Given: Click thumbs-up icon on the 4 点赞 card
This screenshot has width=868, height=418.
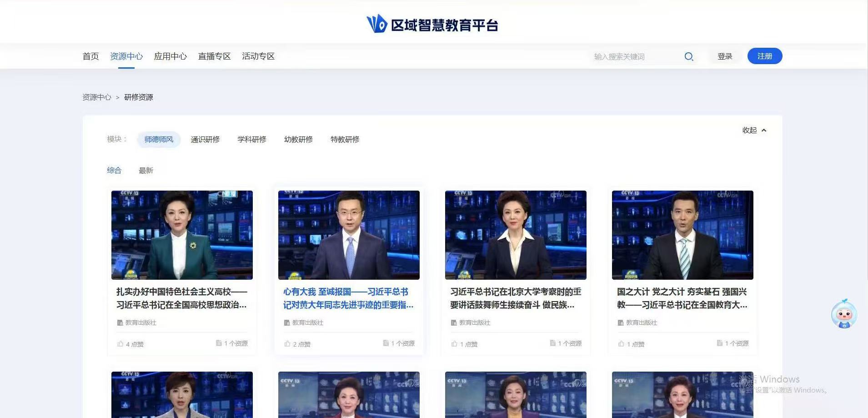Looking at the screenshot, I should point(120,344).
